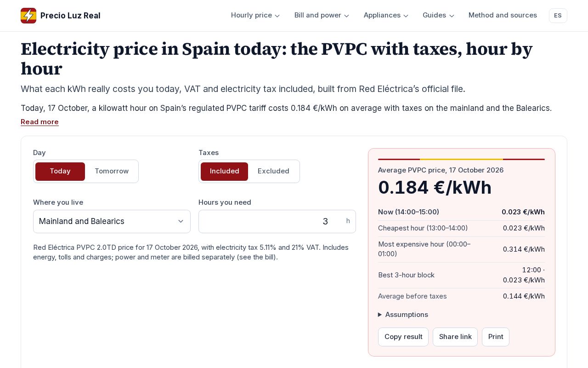Print the price result
588x368 pixels.
496,337
